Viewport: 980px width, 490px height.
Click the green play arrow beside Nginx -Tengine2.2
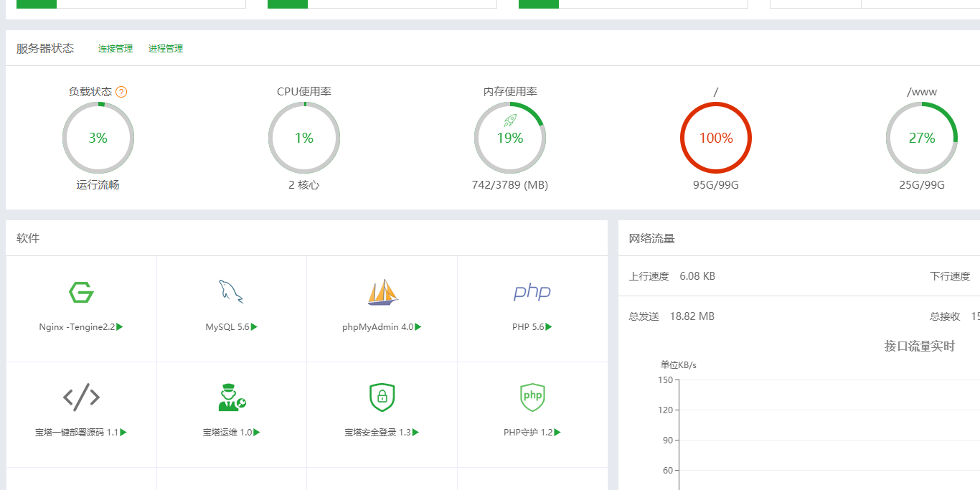(x=120, y=327)
